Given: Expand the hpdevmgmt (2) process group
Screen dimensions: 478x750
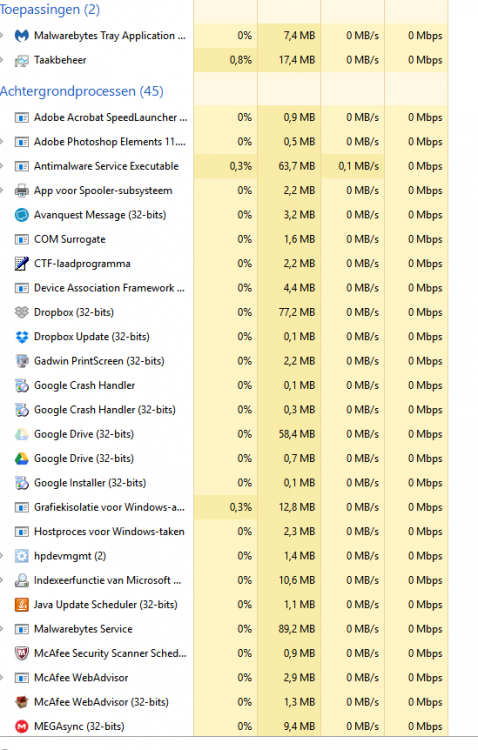Looking at the screenshot, I should [x=2, y=556].
